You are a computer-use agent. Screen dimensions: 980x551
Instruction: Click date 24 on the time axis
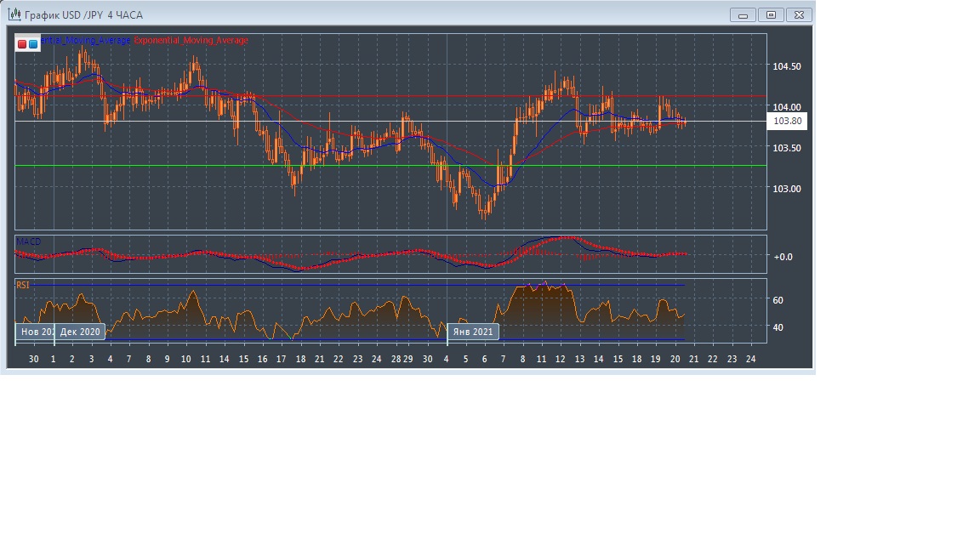click(750, 360)
